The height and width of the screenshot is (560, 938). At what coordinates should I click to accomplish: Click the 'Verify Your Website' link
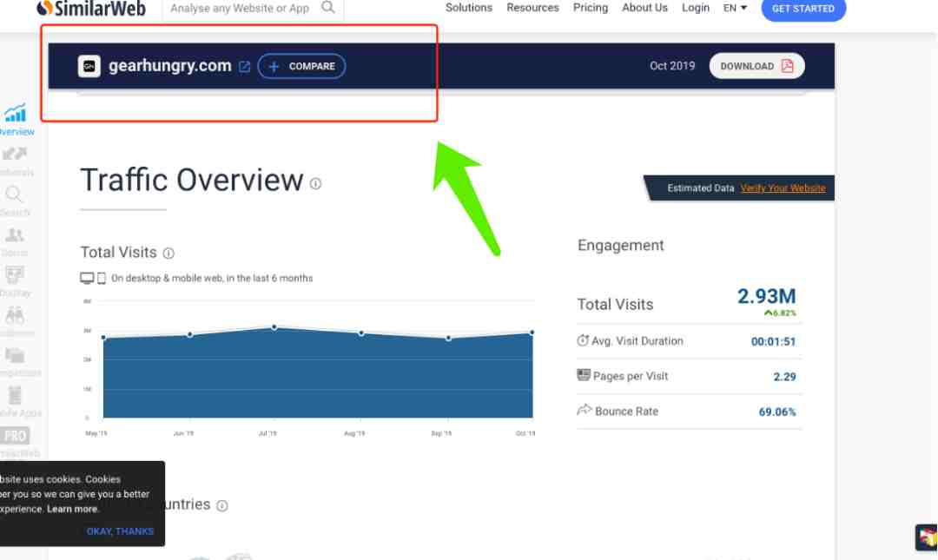pos(783,188)
